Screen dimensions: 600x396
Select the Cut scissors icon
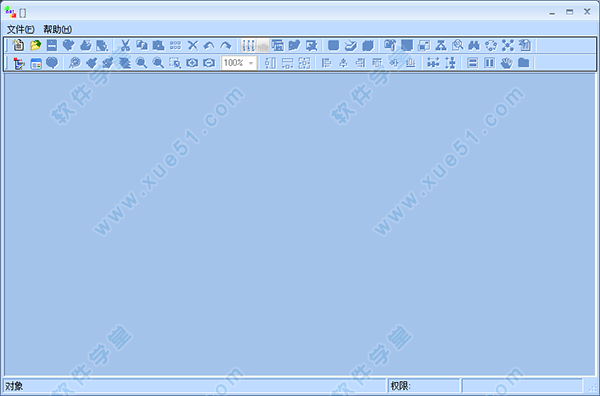tap(125, 45)
